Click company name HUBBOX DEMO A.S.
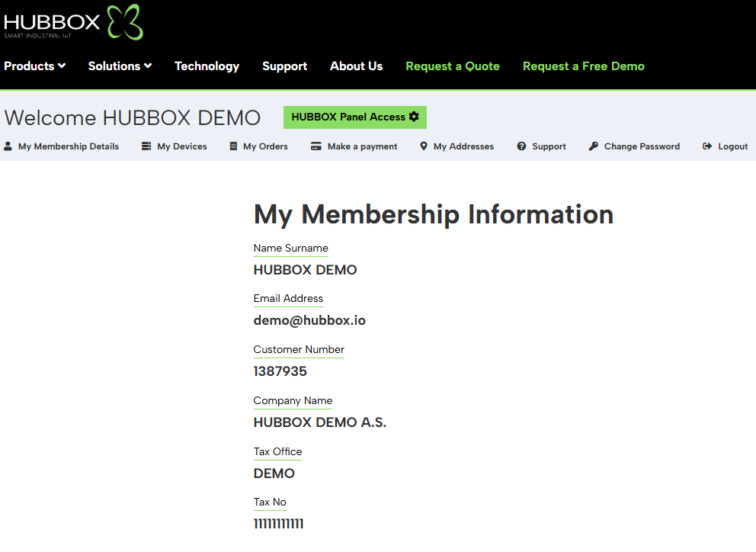This screenshot has width=756, height=552. [x=320, y=422]
